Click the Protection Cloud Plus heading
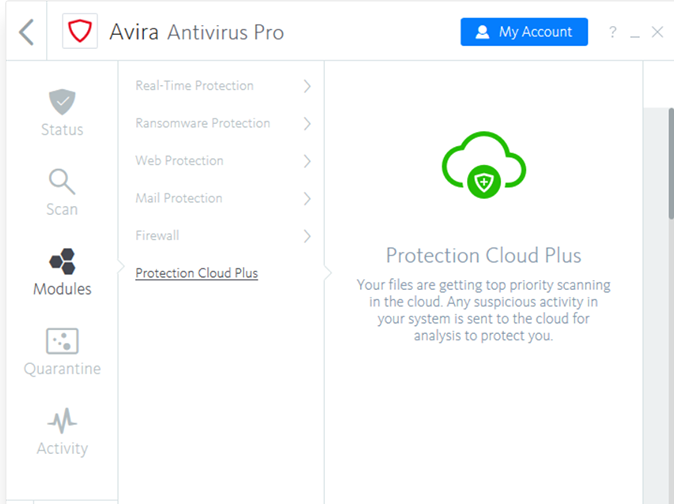The height and width of the screenshot is (504, 674). (484, 255)
